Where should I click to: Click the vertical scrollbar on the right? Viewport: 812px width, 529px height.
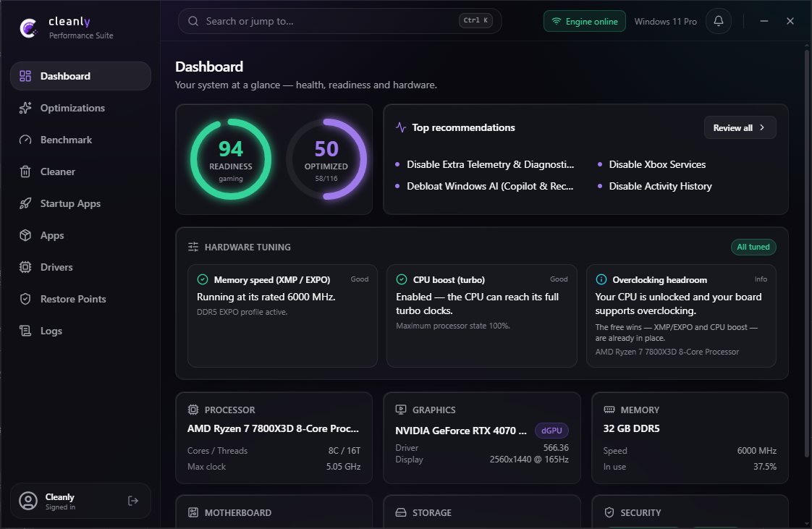[x=807, y=253]
